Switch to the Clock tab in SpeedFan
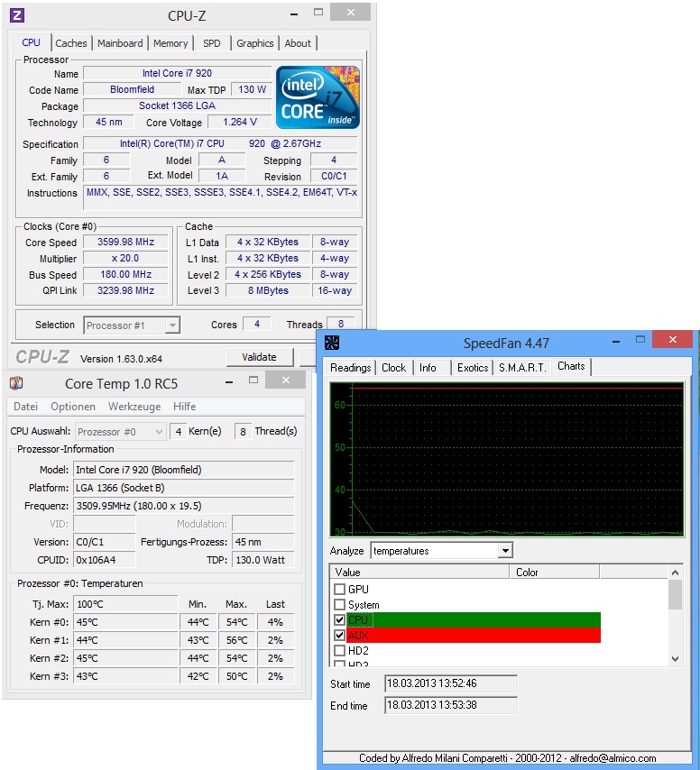This screenshot has height=770, width=700. click(394, 368)
